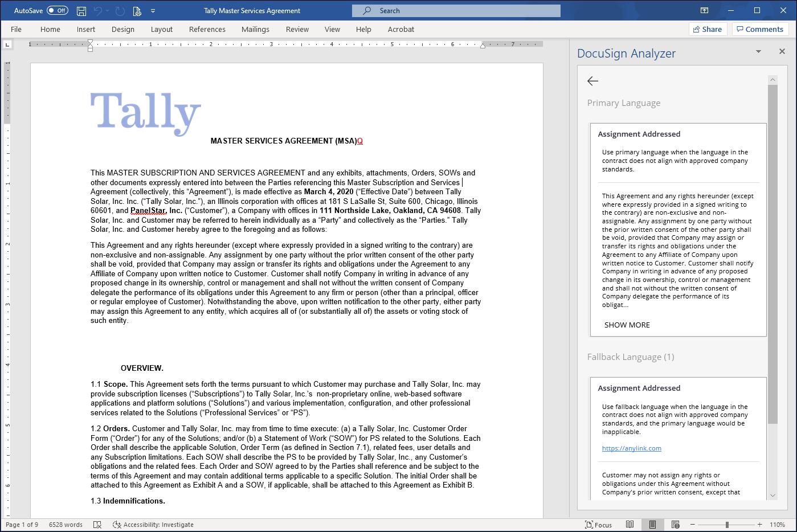Open Ribbon Display Options near the top right
Image resolution: width=797 pixels, height=532 pixels.
coord(705,10)
